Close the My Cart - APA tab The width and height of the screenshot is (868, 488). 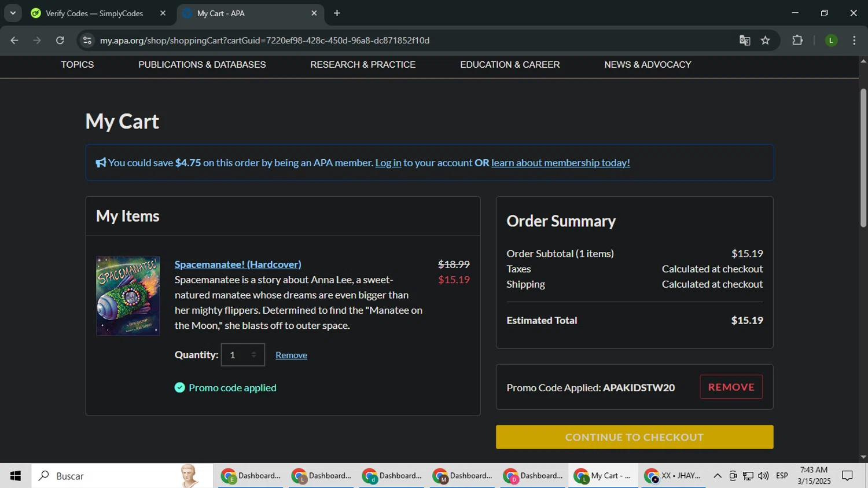click(314, 13)
